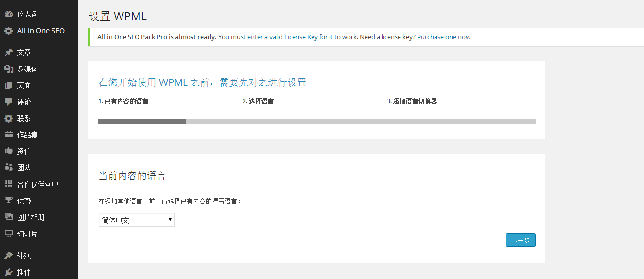
Task: Click the trophy icon beside 优势
Action: coord(8,201)
